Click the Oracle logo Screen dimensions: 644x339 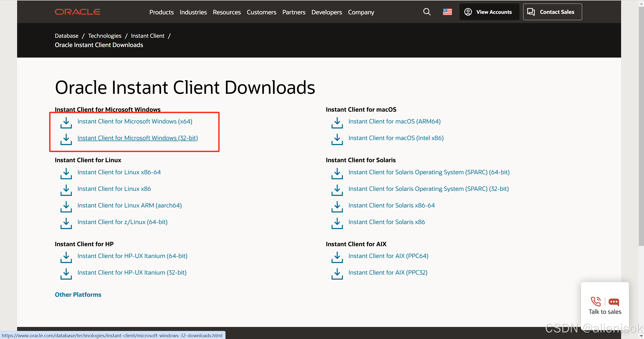[x=77, y=12]
